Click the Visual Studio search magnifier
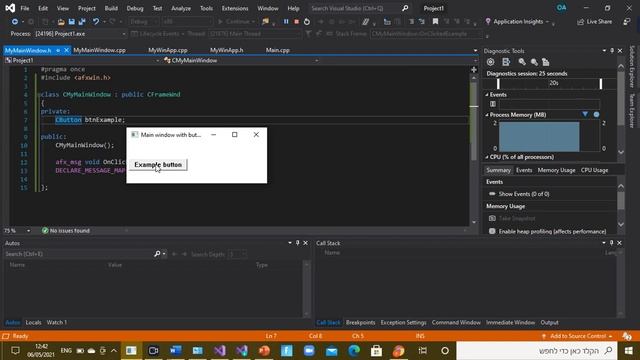The image size is (640, 360). [x=405, y=8]
